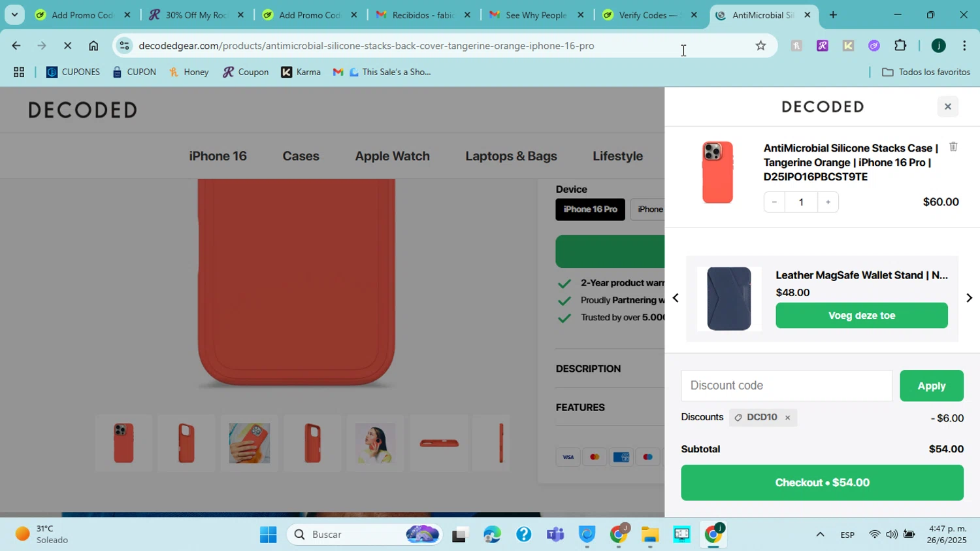Close the AntiMicrobial Sil tab
The width and height of the screenshot is (980, 551).
807,15
